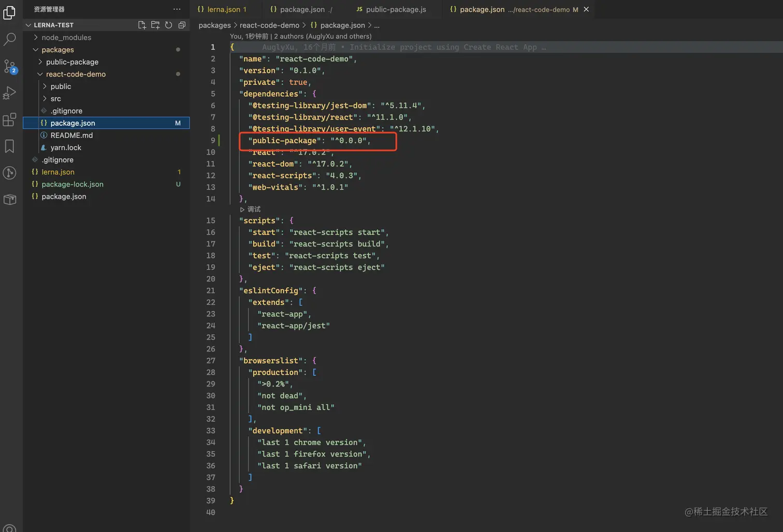The height and width of the screenshot is (532, 783).
Task: Expand the node_modules folder
Action: [66, 37]
